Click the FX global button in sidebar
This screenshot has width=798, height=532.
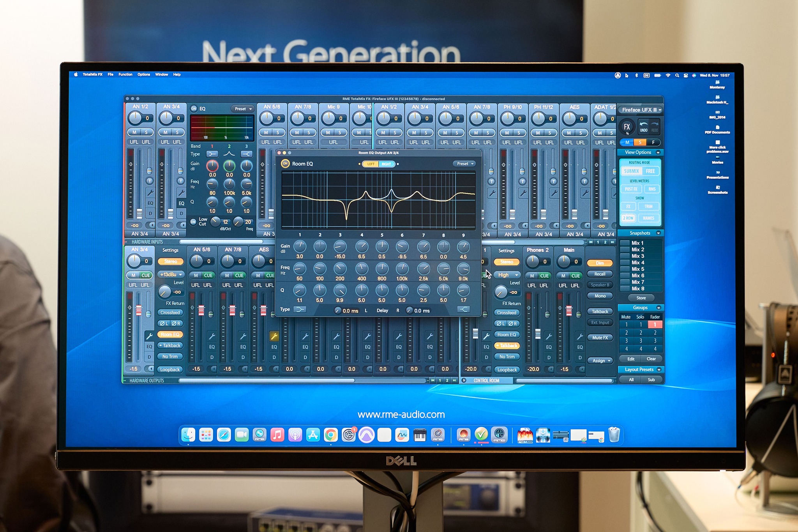point(627,127)
